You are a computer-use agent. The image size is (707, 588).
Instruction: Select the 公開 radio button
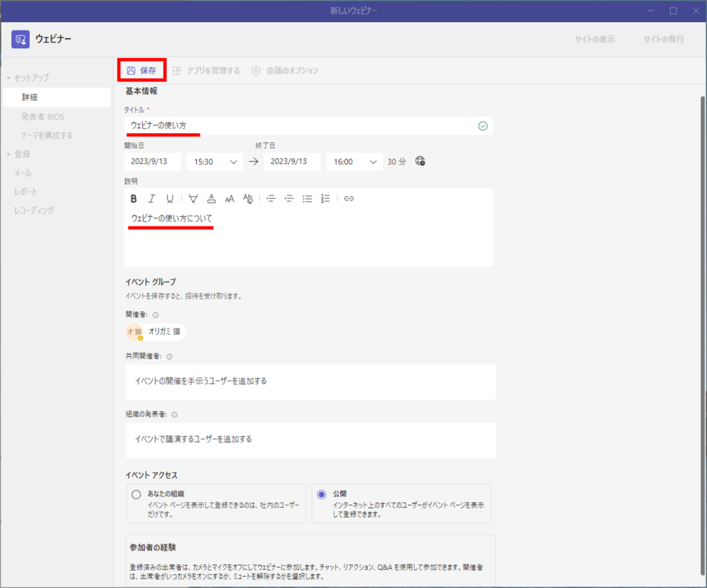click(x=321, y=494)
